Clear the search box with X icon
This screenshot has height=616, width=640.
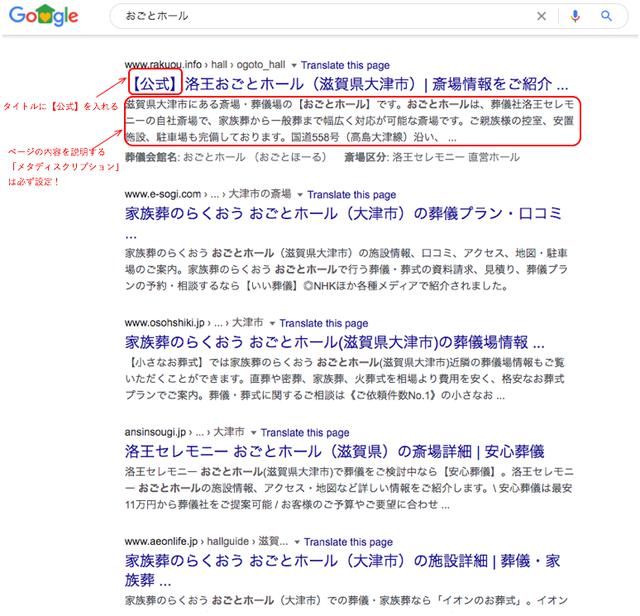(541, 16)
